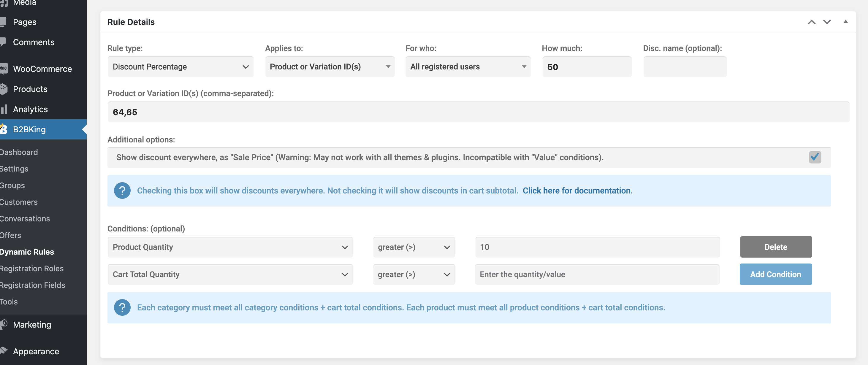Click the B2BKing logo icon
The height and width of the screenshot is (365, 868).
click(3, 129)
